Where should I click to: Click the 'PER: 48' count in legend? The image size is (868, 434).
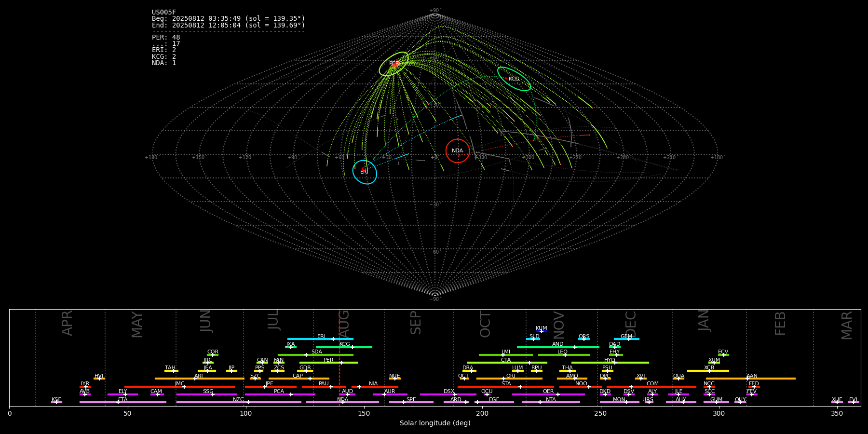[x=166, y=38]
